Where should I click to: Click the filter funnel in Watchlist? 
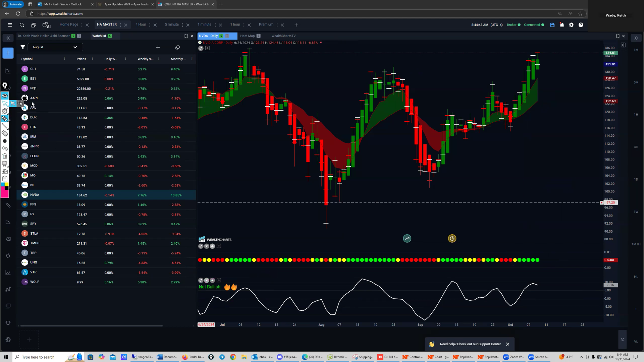[23, 47]
